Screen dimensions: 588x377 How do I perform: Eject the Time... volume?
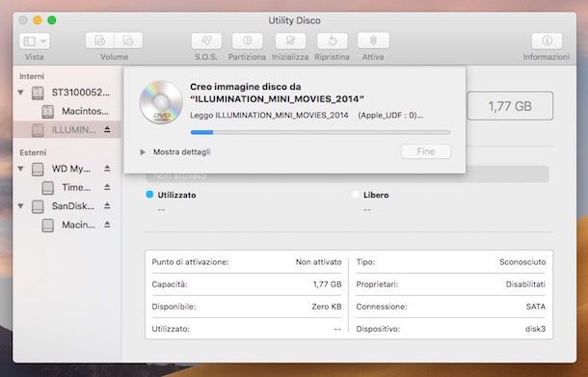pyautogui.click(x=107, y=187)
